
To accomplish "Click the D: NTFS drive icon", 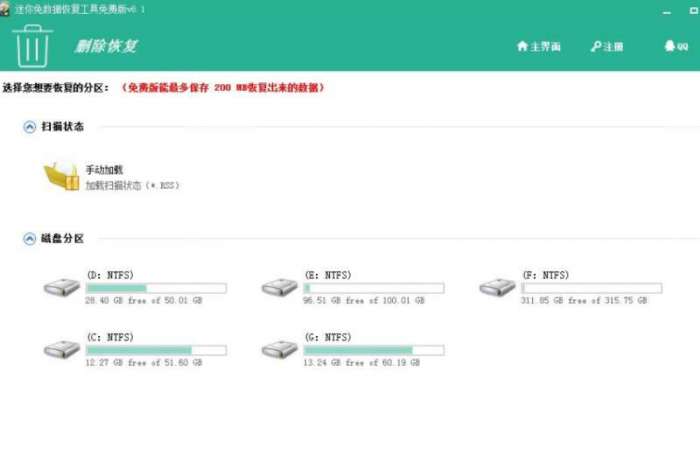I will (61, 288).
